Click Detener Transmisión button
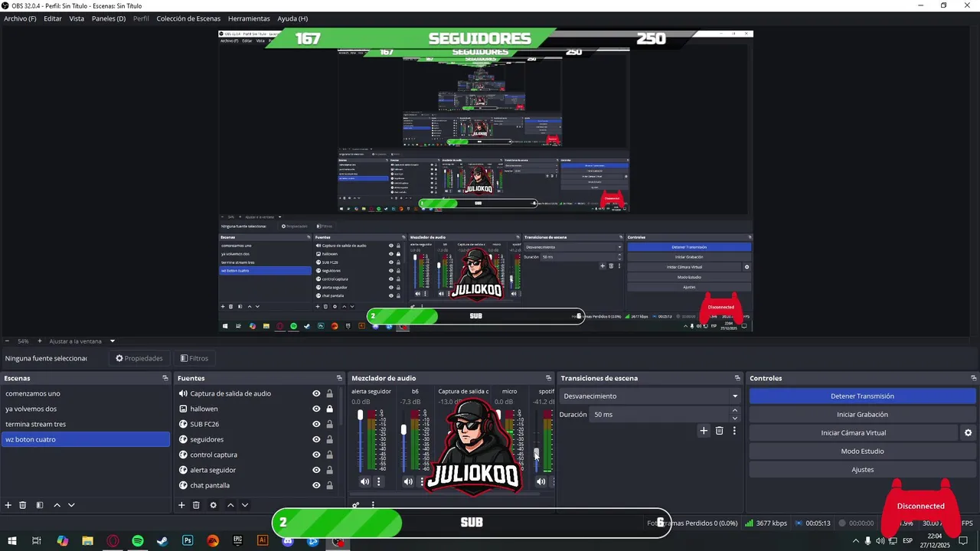The width and height of the screenshot is (980, 551). [x=862, y=396]
